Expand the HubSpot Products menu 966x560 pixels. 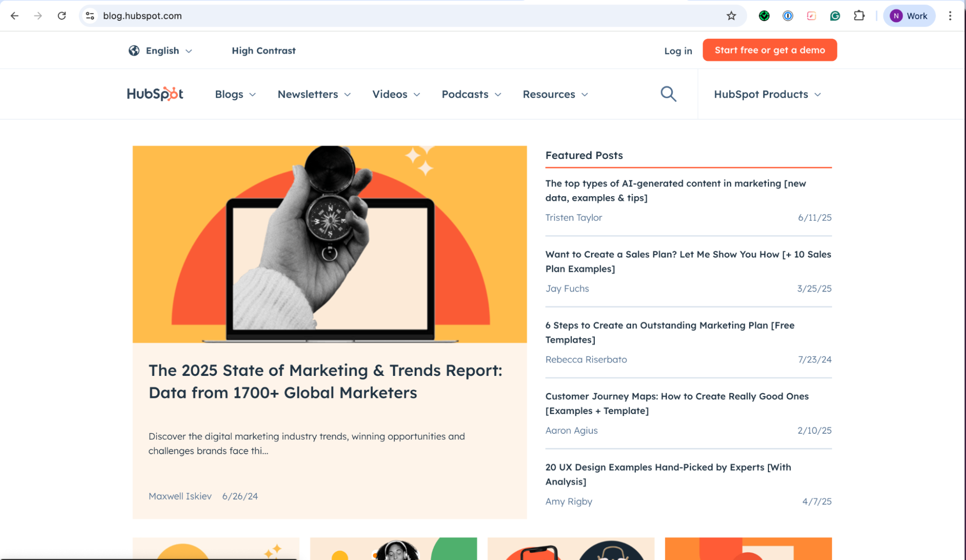click(x=767, y=94)
